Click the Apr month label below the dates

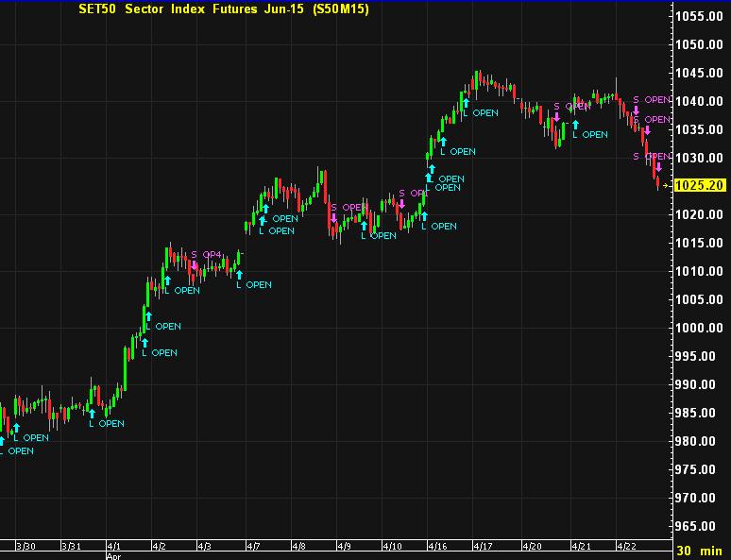pos(114,556)
